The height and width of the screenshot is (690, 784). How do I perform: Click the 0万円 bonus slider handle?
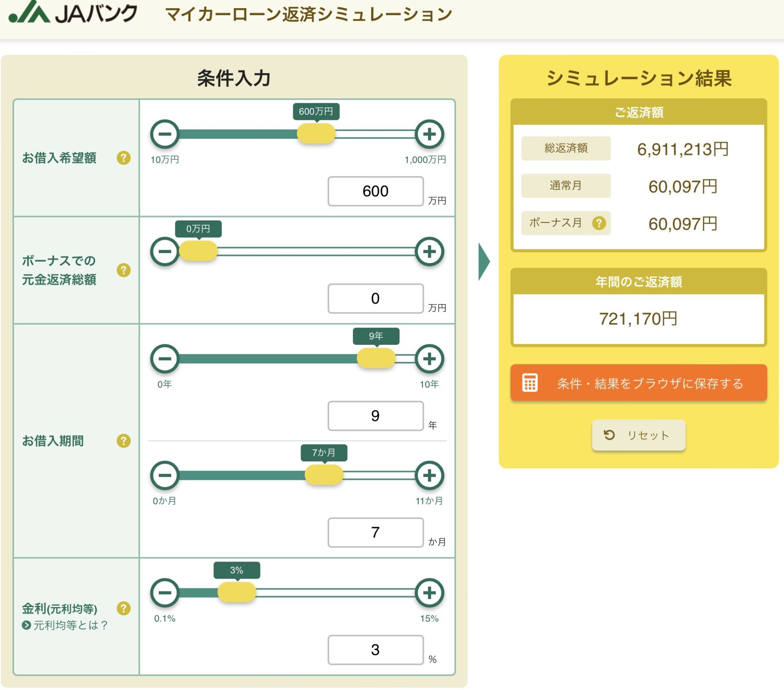(198, 251)
